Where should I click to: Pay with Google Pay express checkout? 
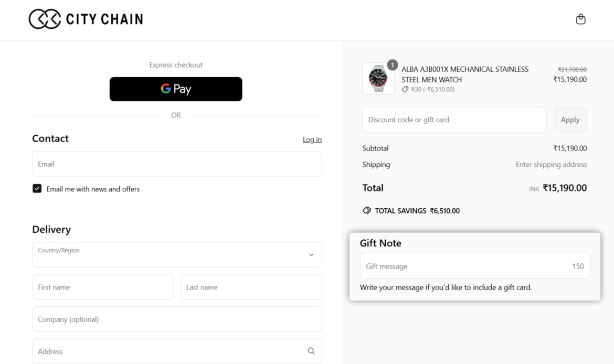176,89
